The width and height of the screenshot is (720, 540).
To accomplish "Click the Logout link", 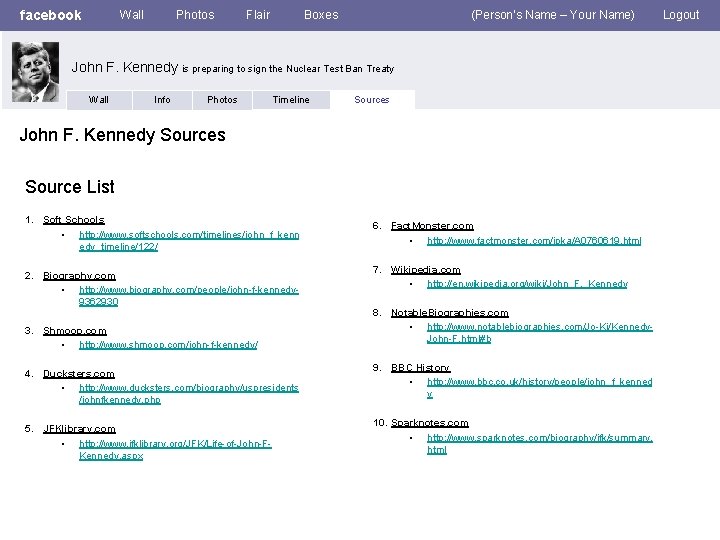I will click(x=681, y=15).
